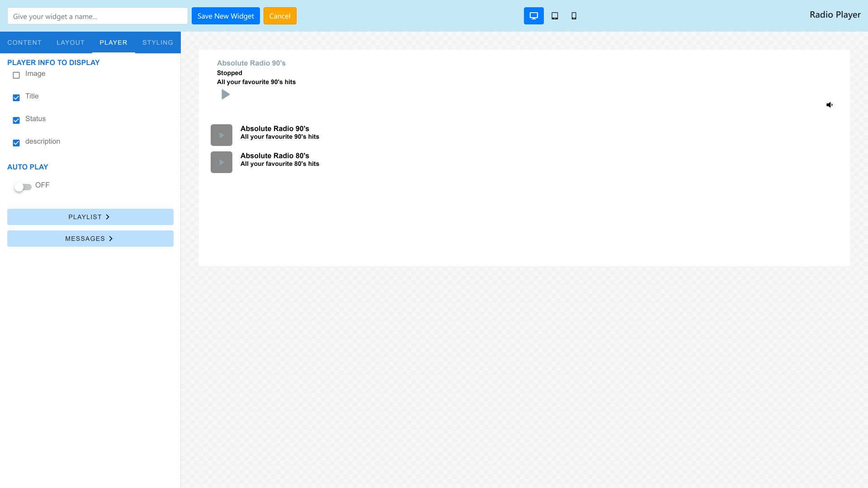Open the Styling tab
868x488 pixels.
pos(158,42)
